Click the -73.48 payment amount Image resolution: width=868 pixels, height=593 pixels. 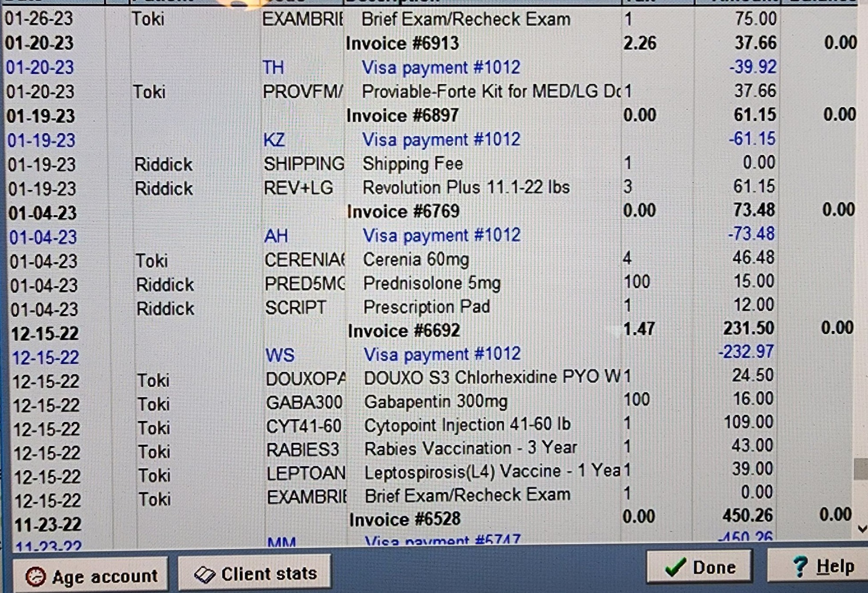click(x=751, y=234)
